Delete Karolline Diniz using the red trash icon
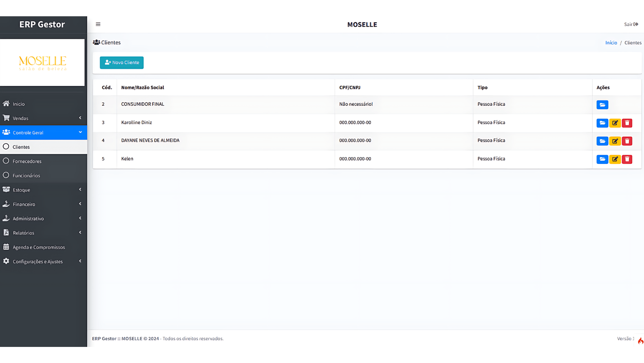The width and height of the screenshot is (644, 363). [627, 123]
